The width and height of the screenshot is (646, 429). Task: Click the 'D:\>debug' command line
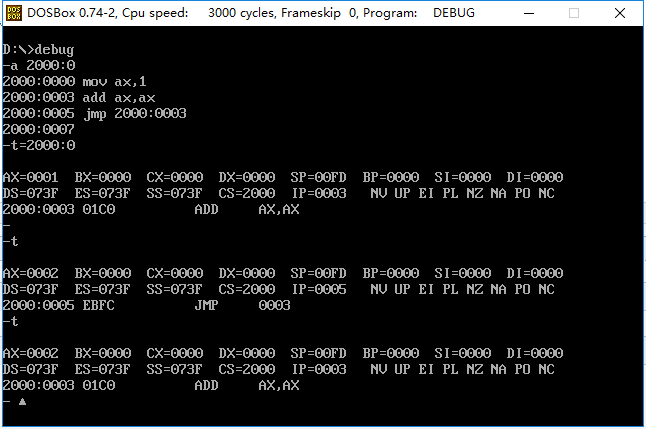coord(38,50)
